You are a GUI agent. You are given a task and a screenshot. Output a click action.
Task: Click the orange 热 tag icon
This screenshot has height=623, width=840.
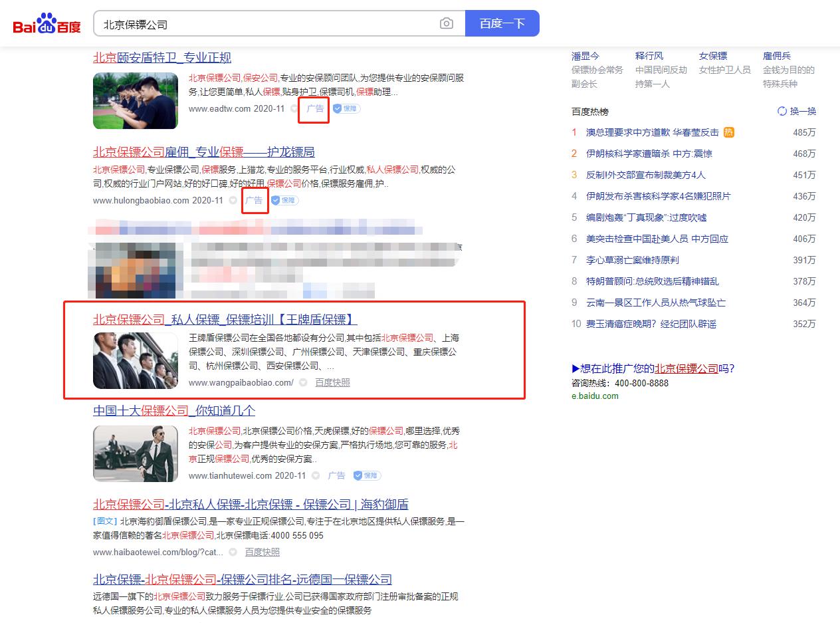(729, 132)
